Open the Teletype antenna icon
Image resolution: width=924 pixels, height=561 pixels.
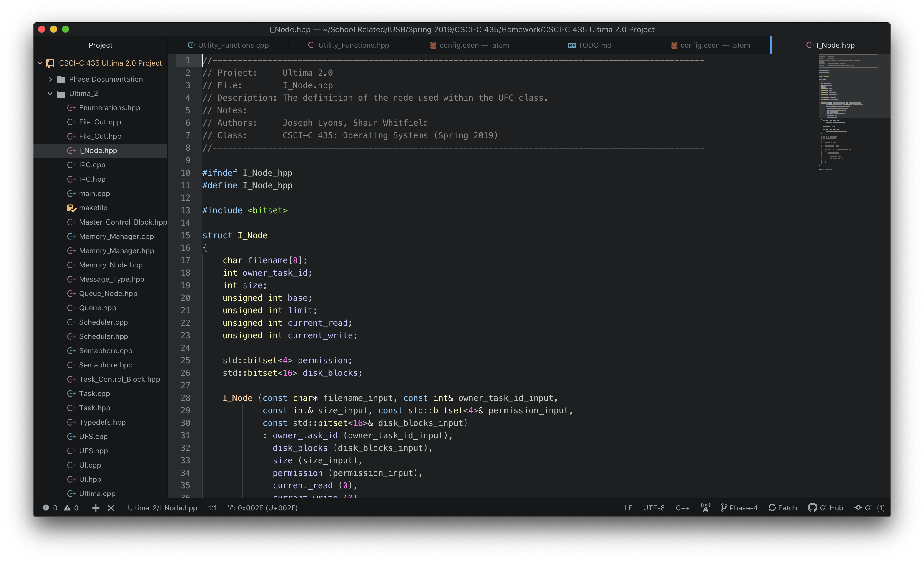tap(706, 508)
